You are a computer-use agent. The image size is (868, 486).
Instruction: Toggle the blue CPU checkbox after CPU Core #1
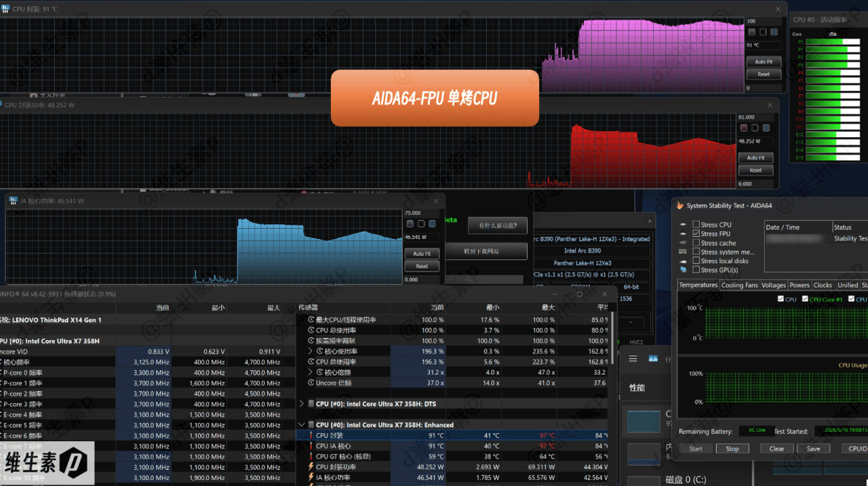point(851,299)
